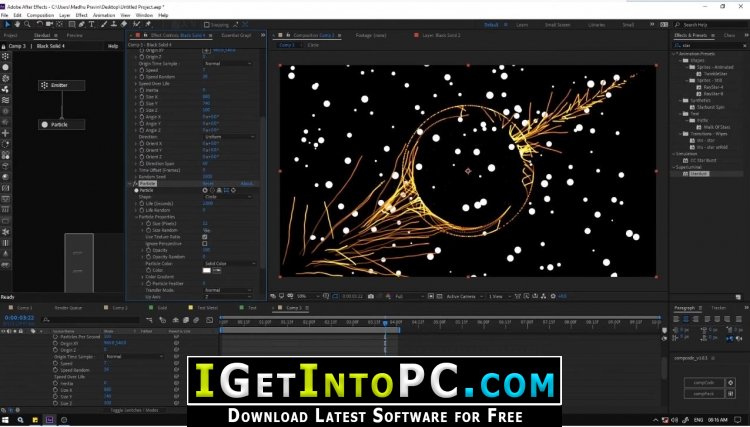Click the plus-shaped icon in Stardust sidebar

tap(5, 133)
